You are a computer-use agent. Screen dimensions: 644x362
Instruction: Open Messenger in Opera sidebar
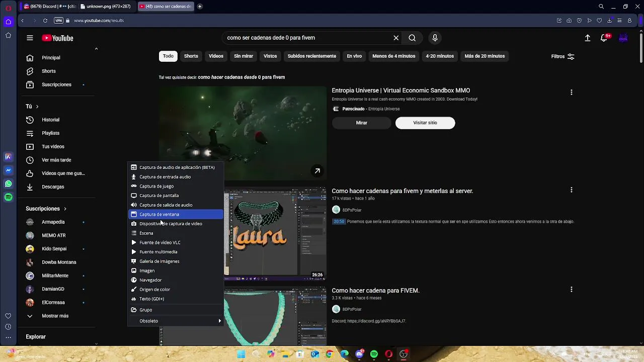(8, 170)
